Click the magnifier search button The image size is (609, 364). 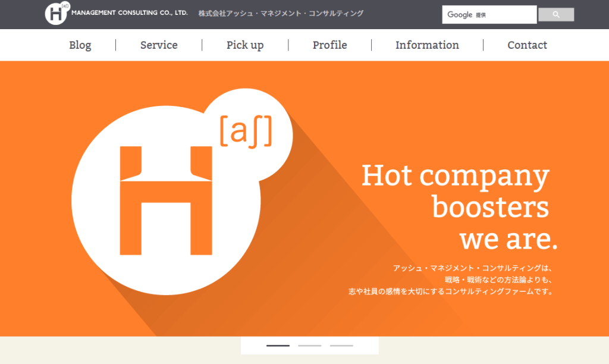(x=556, y=15)
